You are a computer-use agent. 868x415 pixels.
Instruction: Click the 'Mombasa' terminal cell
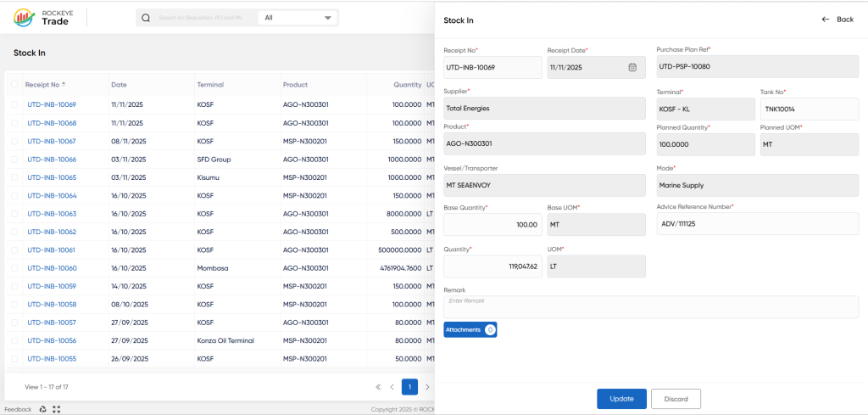pyautogui.click(x=213, y=269)
